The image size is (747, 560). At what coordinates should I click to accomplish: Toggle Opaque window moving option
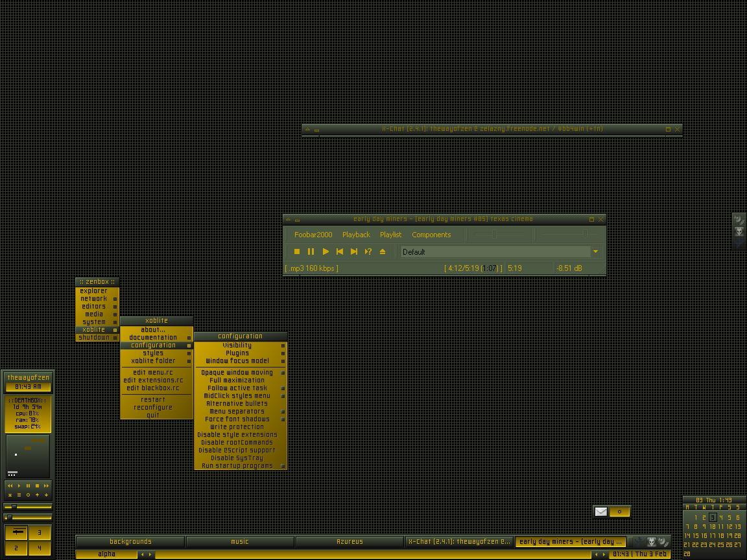pyautogui.click(x=237, y=373)
